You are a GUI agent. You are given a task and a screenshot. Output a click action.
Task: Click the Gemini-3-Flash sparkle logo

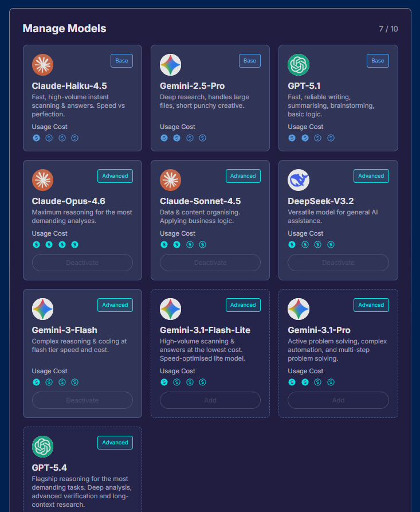(x=43, y=309)
